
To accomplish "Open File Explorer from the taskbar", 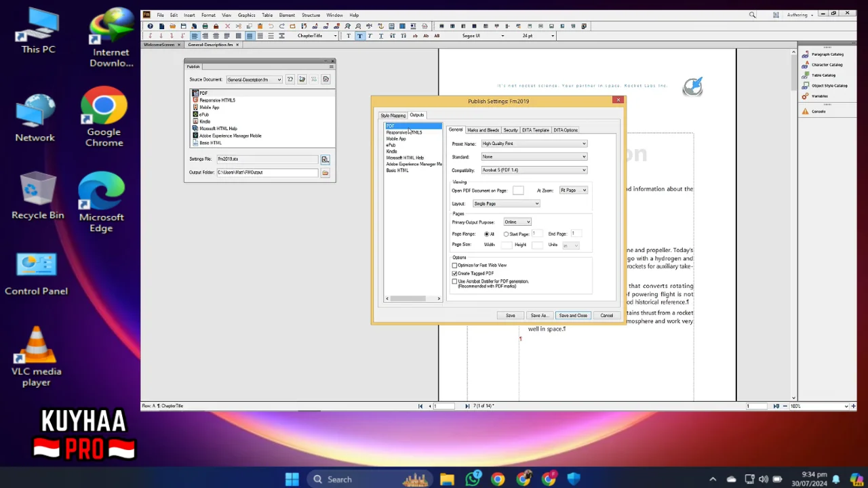I will pyautogui.click(x=447, y=479).
